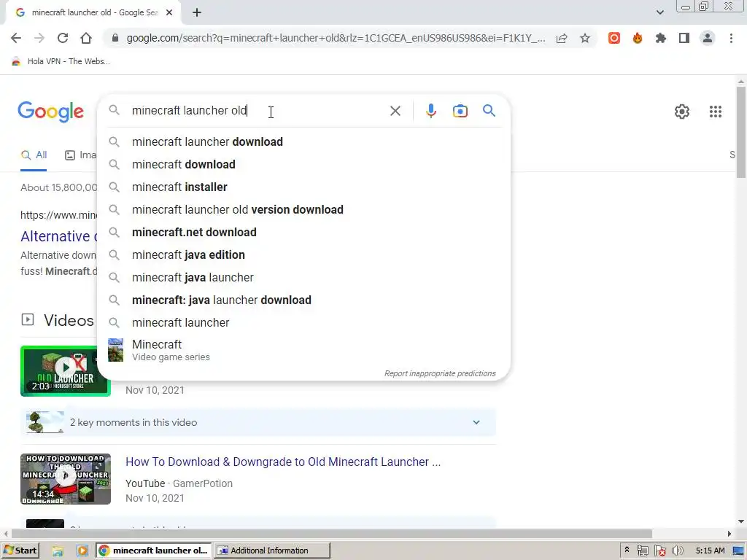The height and width of the screenshot is (560, 747).
Task: Click inside the Google search text field
Action: point(258,111)
